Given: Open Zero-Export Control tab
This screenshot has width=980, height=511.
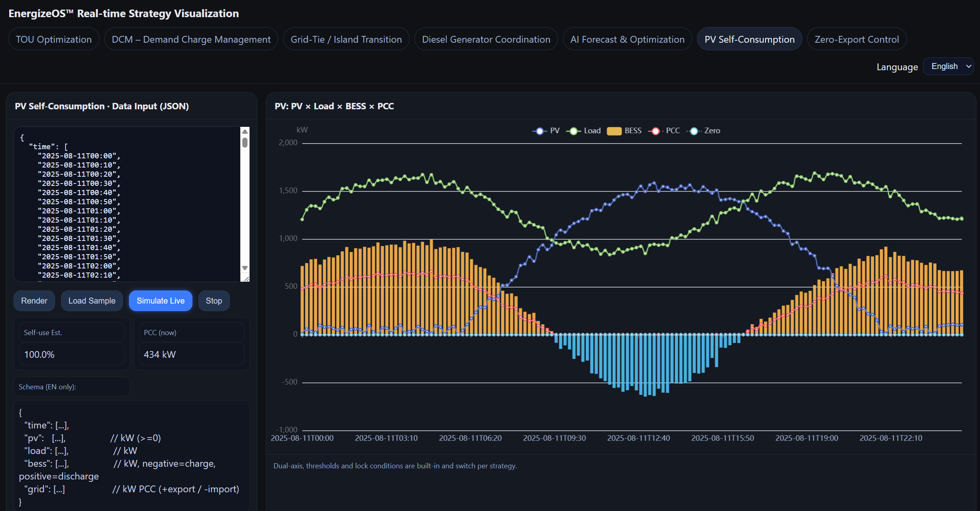Looking at the screenshot, I should click(856, 39).
